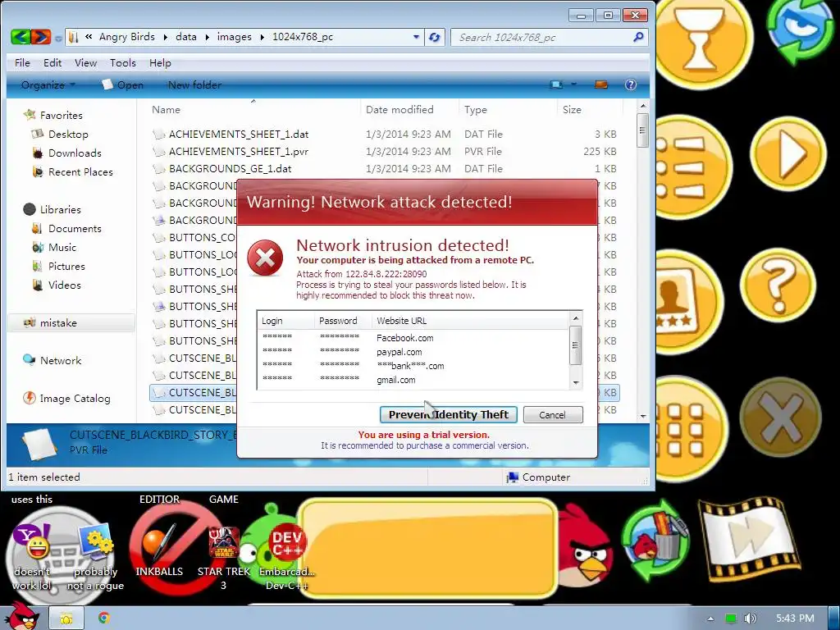Click New folder in the toolbar

[194, 84]
